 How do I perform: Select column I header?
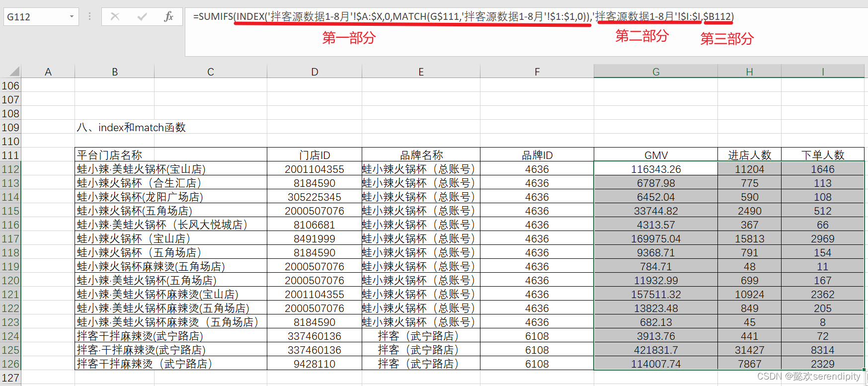(823, 72)
